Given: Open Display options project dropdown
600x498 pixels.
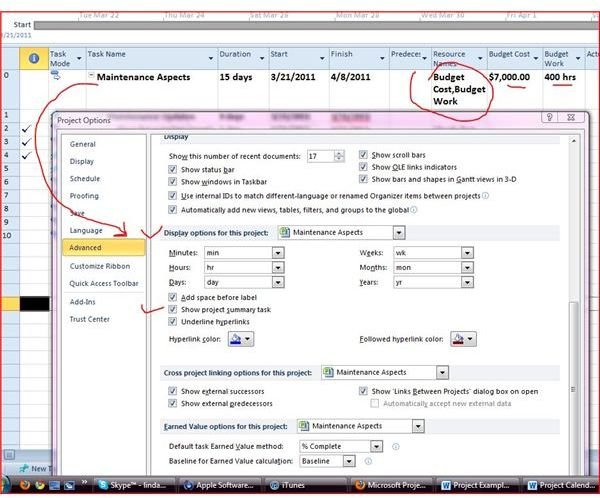Looking at the screenshot, I should [x=399, y=232].
